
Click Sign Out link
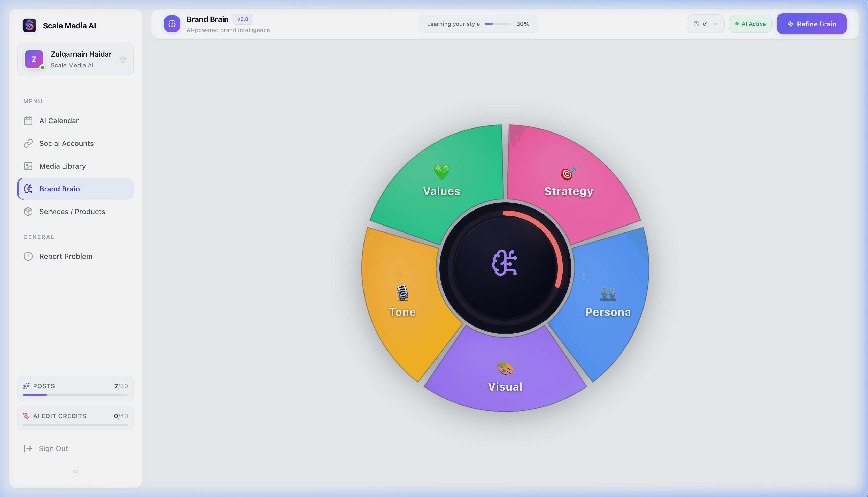click(53, 448)
